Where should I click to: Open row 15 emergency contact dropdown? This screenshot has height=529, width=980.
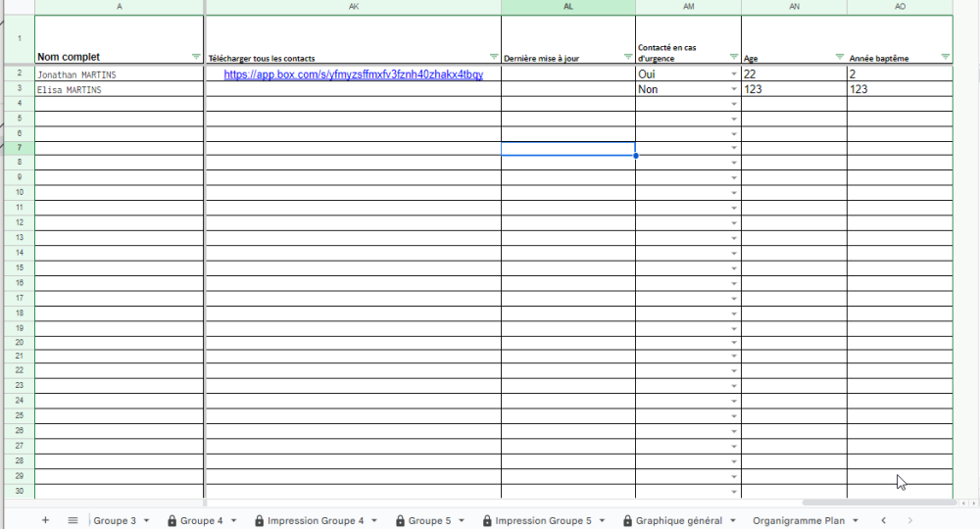(x=734, y=268)
